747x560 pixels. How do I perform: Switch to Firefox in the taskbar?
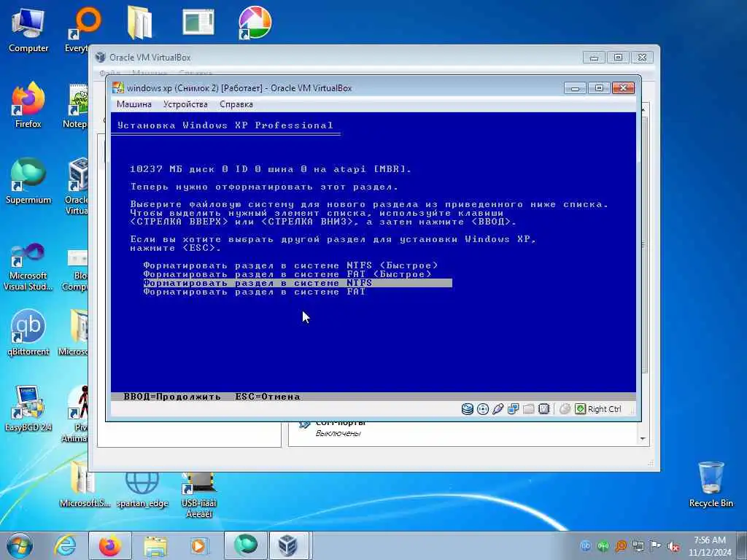(x=110, y=545)
